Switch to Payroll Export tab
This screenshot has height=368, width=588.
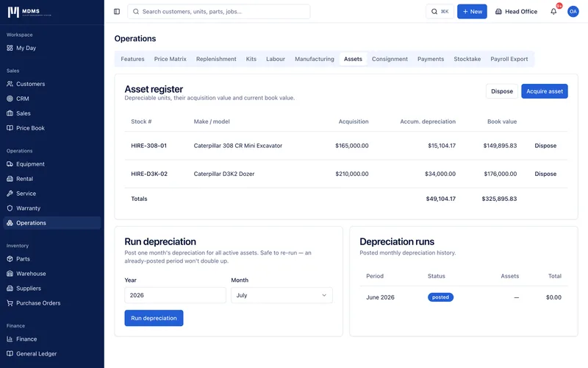point(509,59)
